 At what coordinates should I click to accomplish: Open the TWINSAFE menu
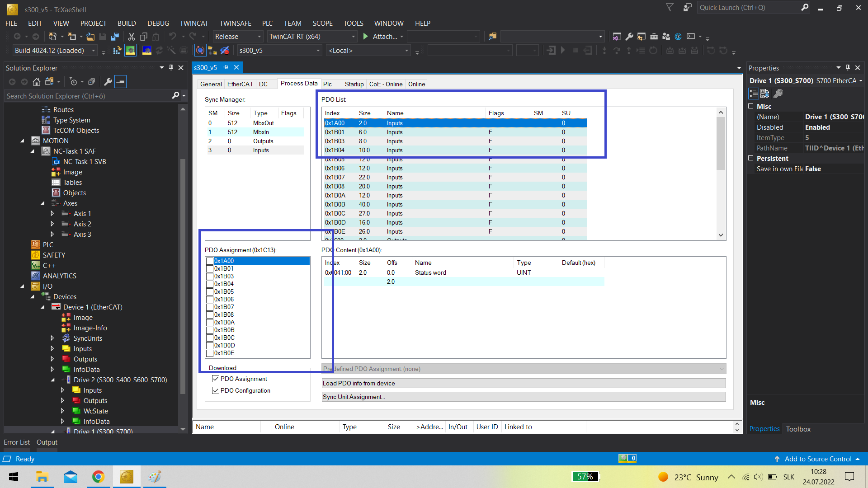[235, 23]
